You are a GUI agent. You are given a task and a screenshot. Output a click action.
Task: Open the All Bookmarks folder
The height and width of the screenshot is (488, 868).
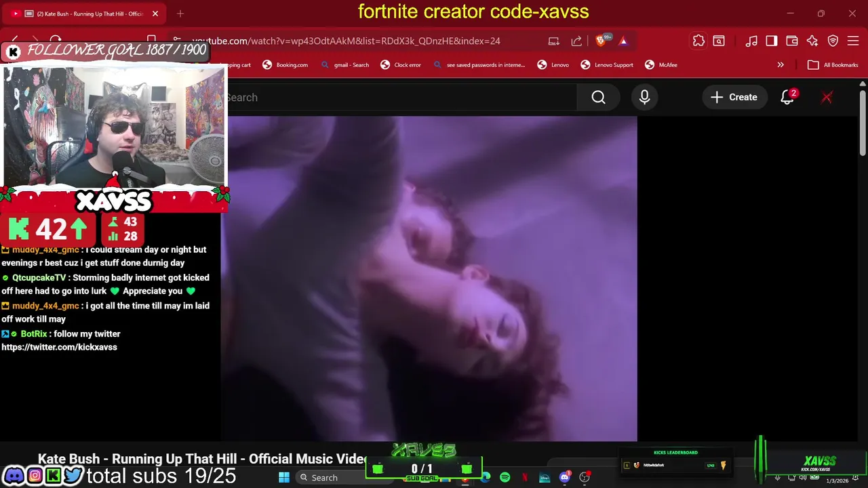click(x=833, y=65)
